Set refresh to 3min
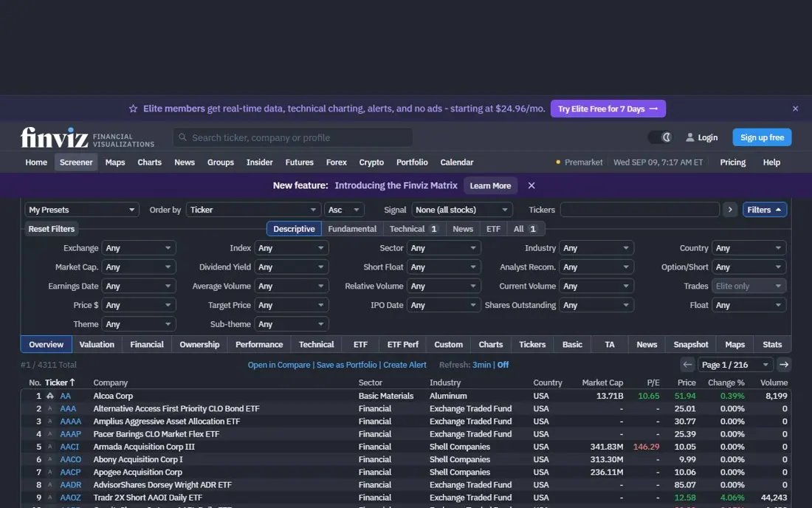Image resolution: width=812 pixels, height=508 pixels. 481,365
